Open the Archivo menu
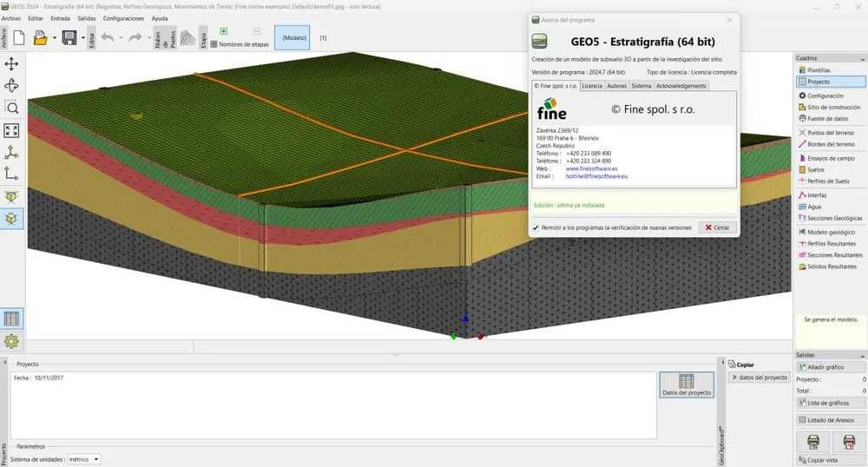 click(11, 18)
